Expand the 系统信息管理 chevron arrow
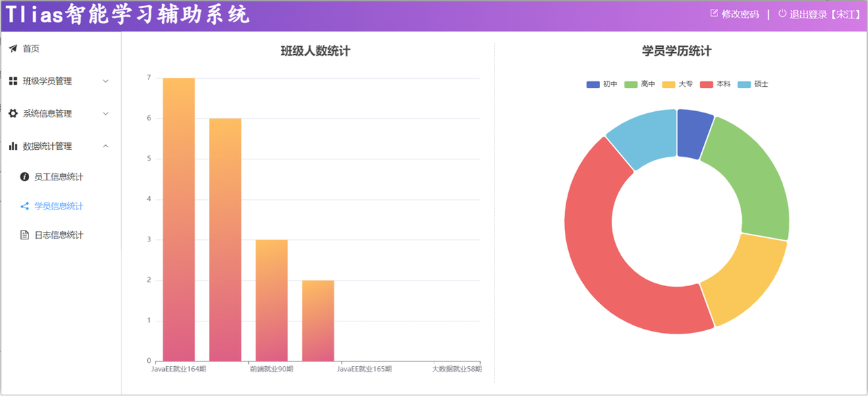Screen dimensions: 868x396 pyautogui.click(x=105, y=114)
